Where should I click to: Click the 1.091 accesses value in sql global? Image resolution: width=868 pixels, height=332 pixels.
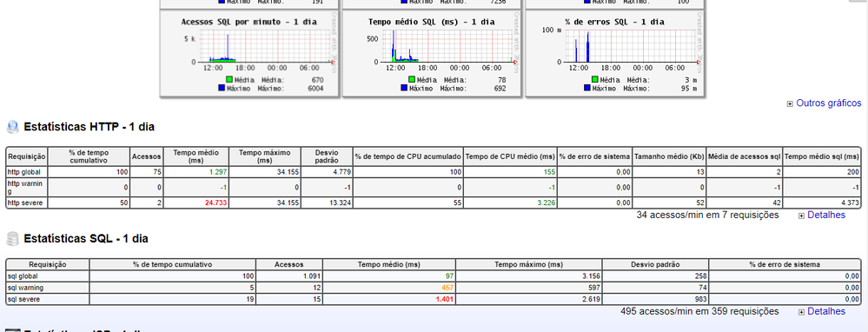tap(312, 276)
